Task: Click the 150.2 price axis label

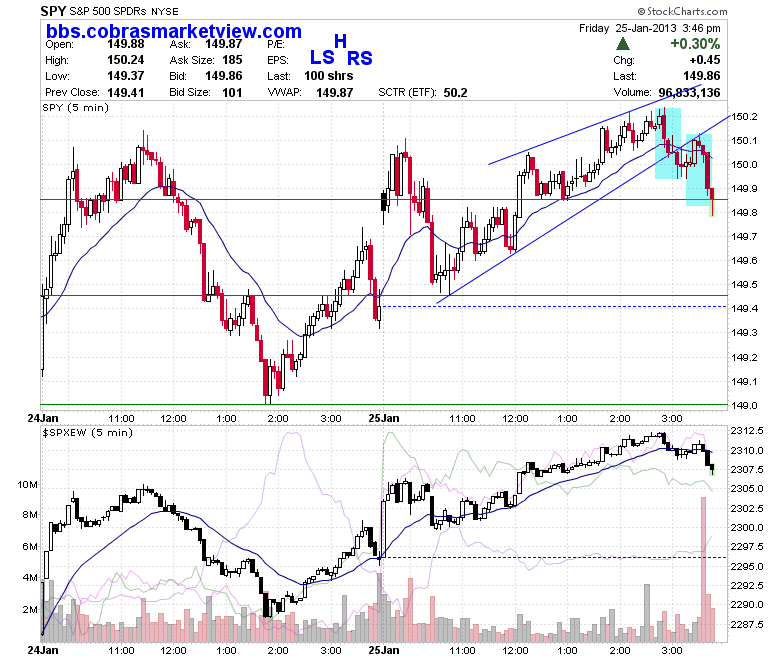Action: tap(744, 117)
